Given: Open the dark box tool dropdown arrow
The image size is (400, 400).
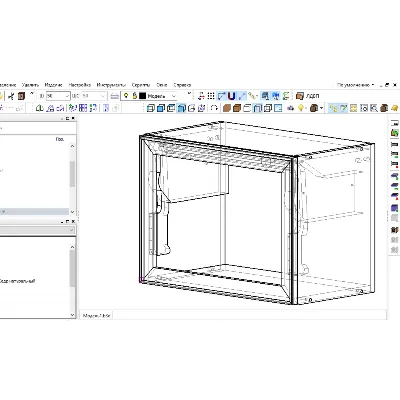Looking at the screenshot, I should click(x=321, y=108).
